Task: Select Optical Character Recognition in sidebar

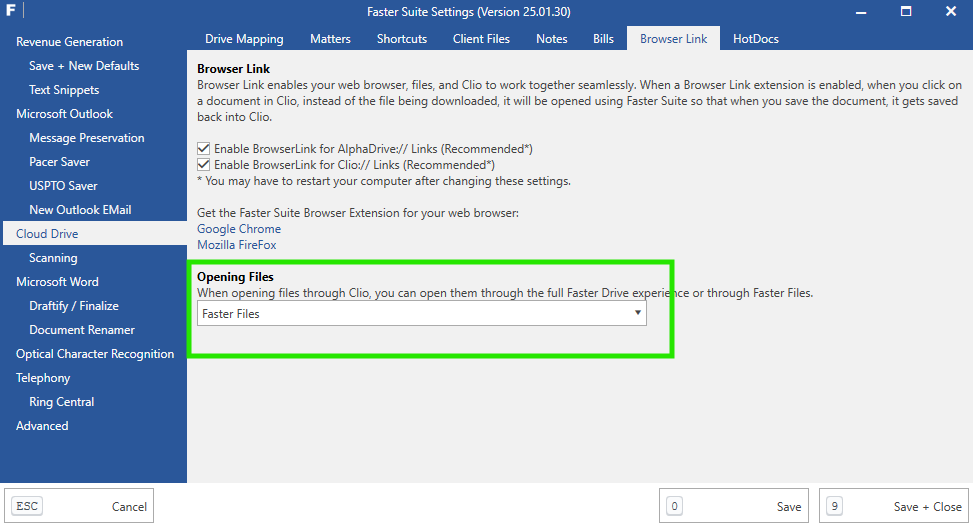Action: click(95, 354)
